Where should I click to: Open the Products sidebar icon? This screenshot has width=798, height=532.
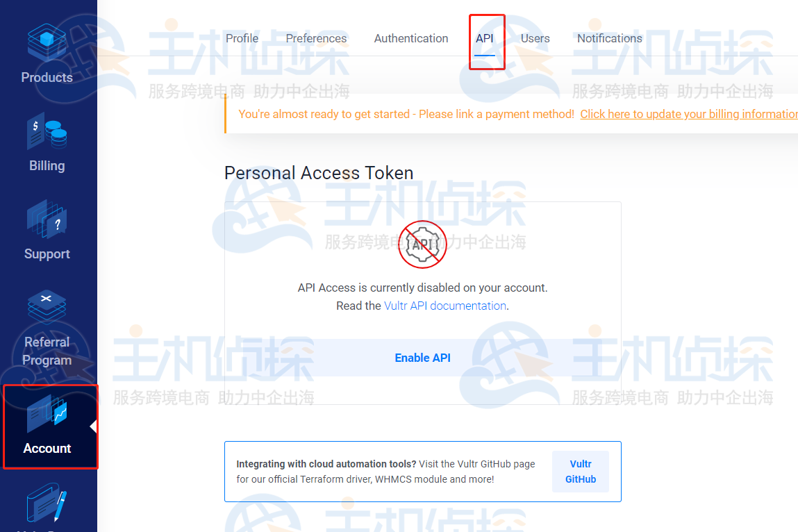[47, 43]
